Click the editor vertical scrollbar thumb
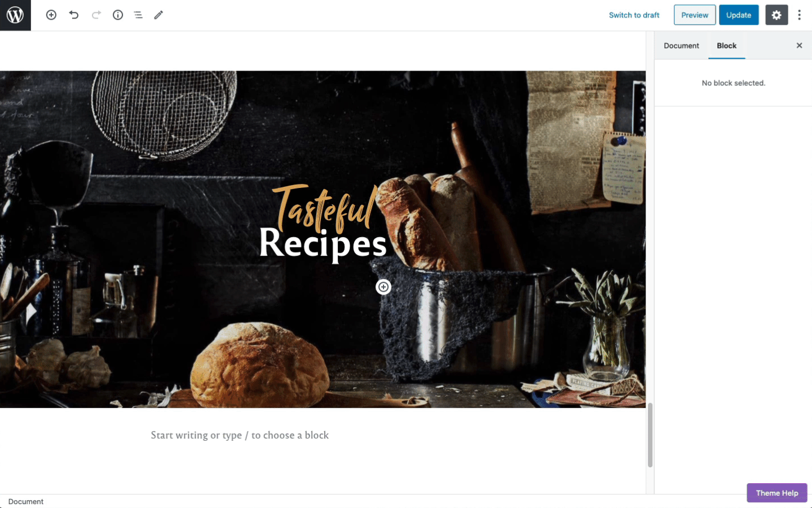 [650, 435]
